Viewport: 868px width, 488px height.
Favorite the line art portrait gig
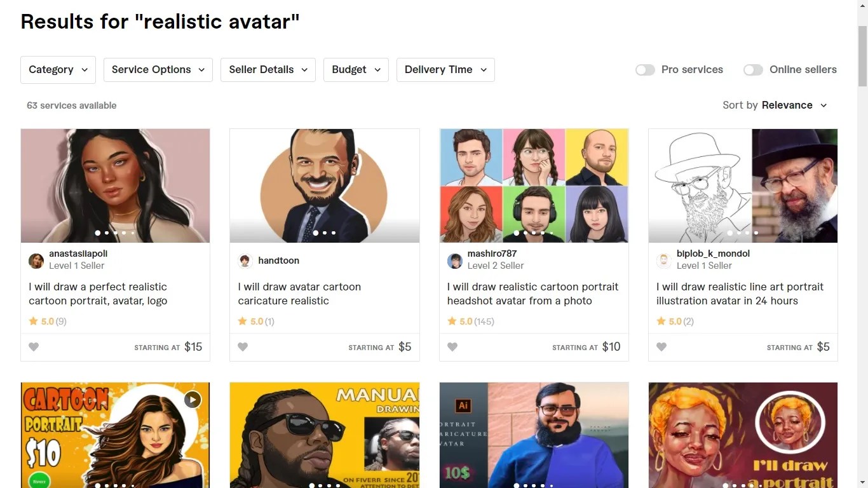[661, 346]
